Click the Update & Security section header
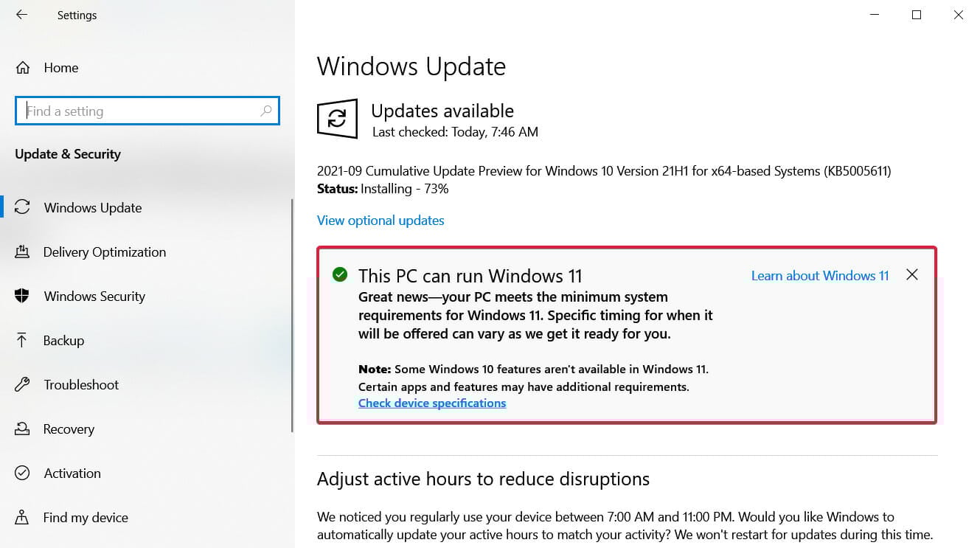 click(x=68, y=154)
